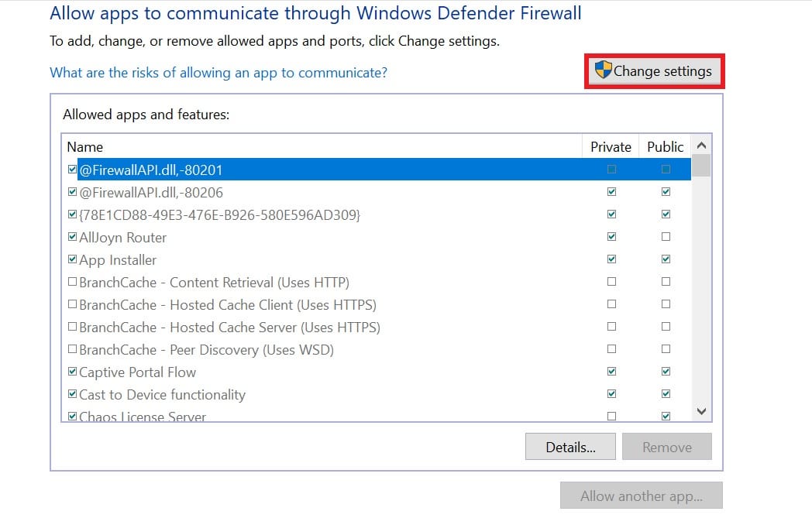Screen dimensions: 812x518
Task: Click the Public column header
Action: [665, 147]
